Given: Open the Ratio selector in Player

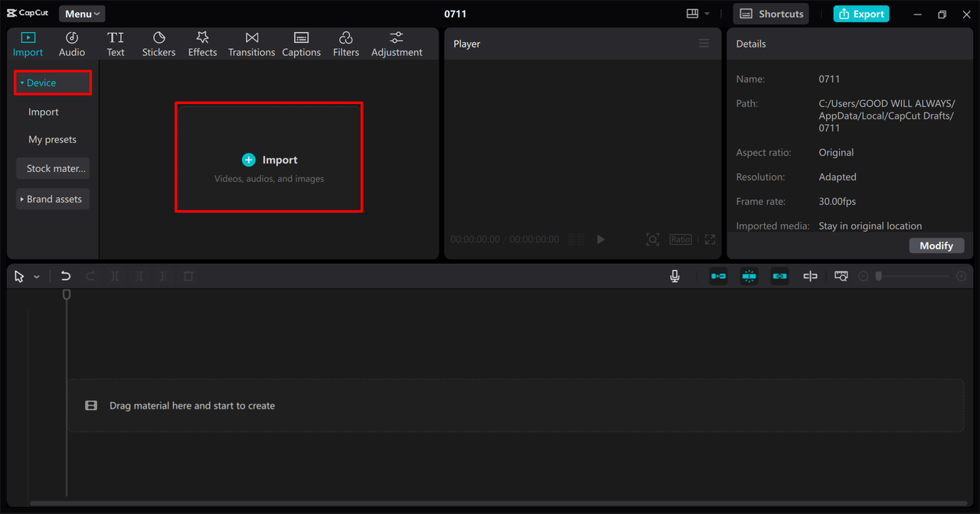Looking at the screenshot, I should coord(681,239).
